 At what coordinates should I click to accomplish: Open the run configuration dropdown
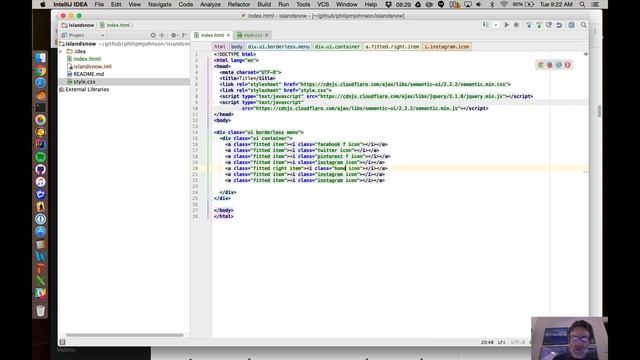[496, 25]
